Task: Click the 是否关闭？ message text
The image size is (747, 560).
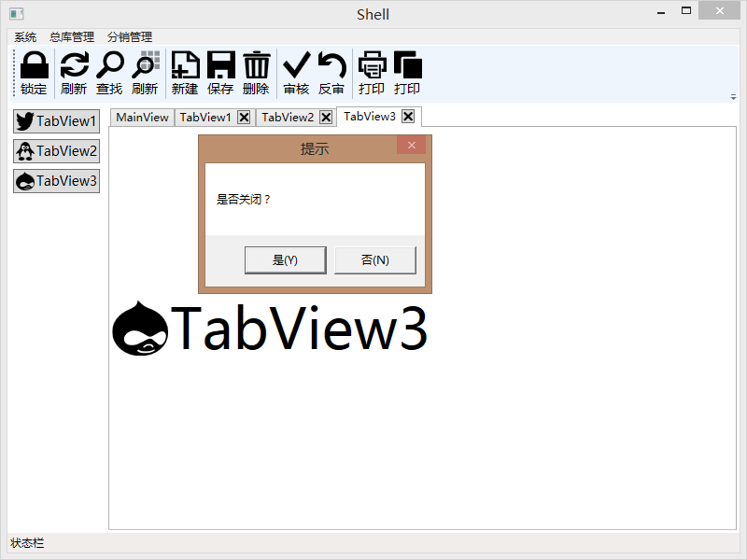Action: (x=244, y=200)
